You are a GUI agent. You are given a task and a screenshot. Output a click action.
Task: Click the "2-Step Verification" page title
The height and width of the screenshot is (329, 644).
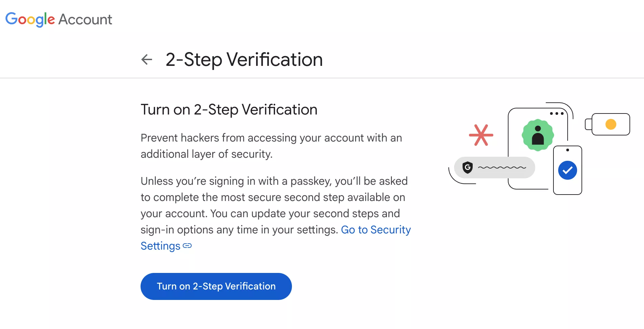244,59
